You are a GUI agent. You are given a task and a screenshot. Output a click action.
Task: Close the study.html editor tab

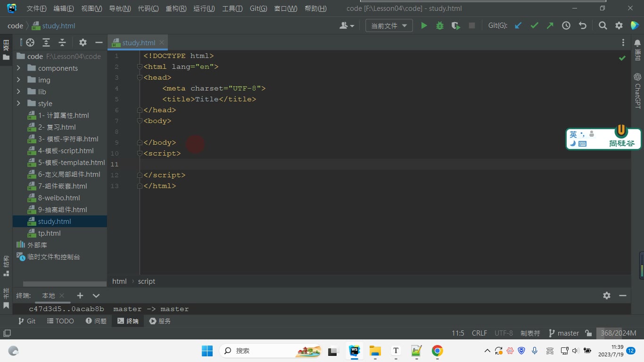pyautogui.click(x=162, y=42)
